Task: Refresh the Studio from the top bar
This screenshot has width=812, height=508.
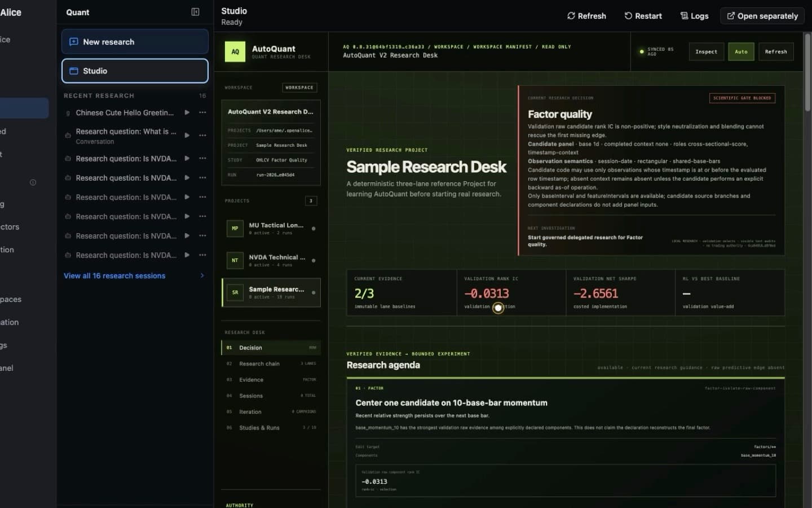Action: pos(586,16)
